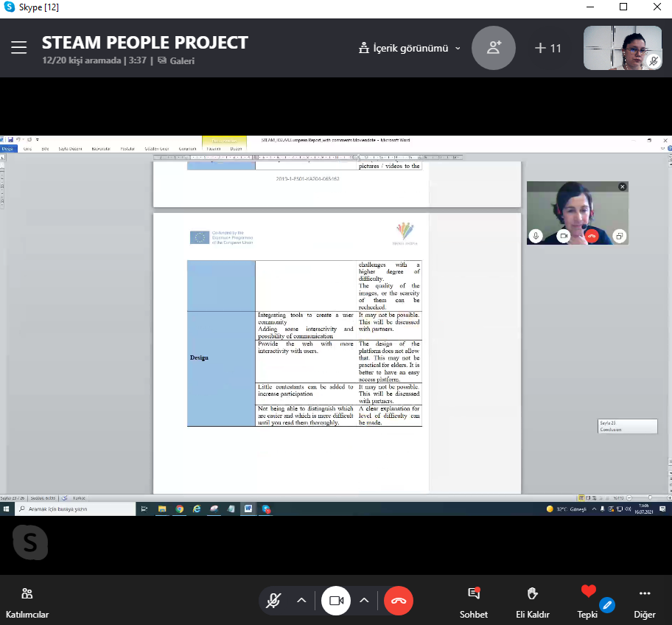Open the Skype app from the Windows taskbar
The height and width of the screenshot is (625, 672).
266,509
